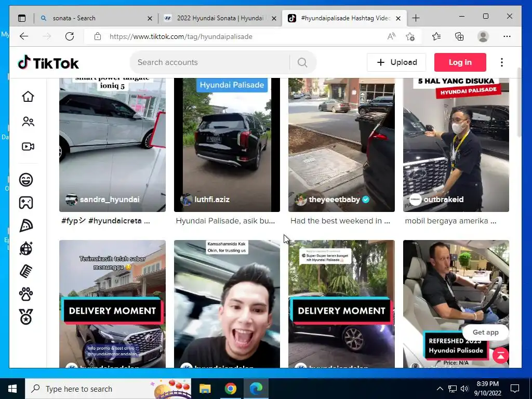Viewport: 532px width, 399px height.
Task: View site information lock icon
Action: pyautogui.click(x=98, y=36)
